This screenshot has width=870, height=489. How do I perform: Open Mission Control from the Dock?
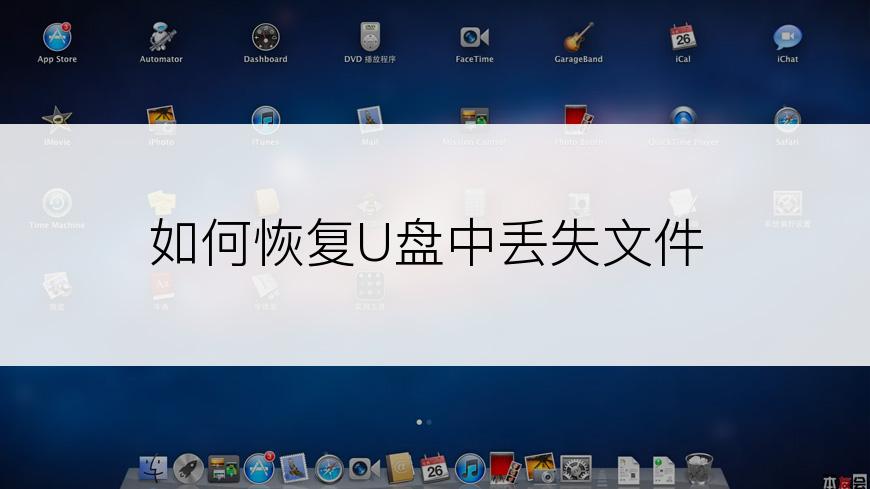pyautogui.click(x=224, y=468)
